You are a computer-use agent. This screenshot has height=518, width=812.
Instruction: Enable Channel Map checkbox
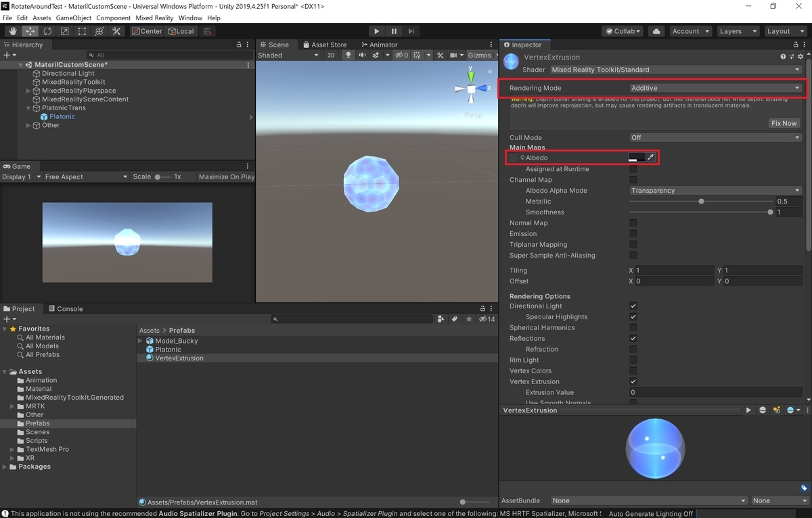633,180
